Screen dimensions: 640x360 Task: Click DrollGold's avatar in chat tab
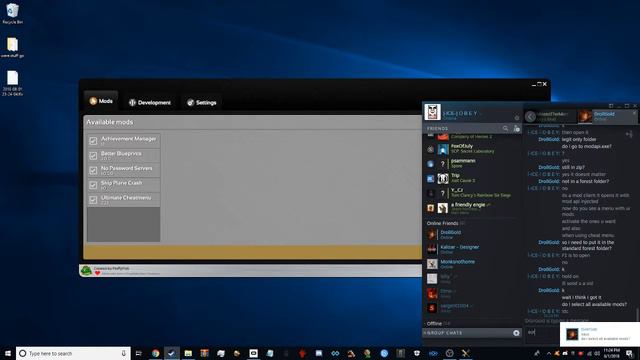pyautogui.click(x=584, y=116)
